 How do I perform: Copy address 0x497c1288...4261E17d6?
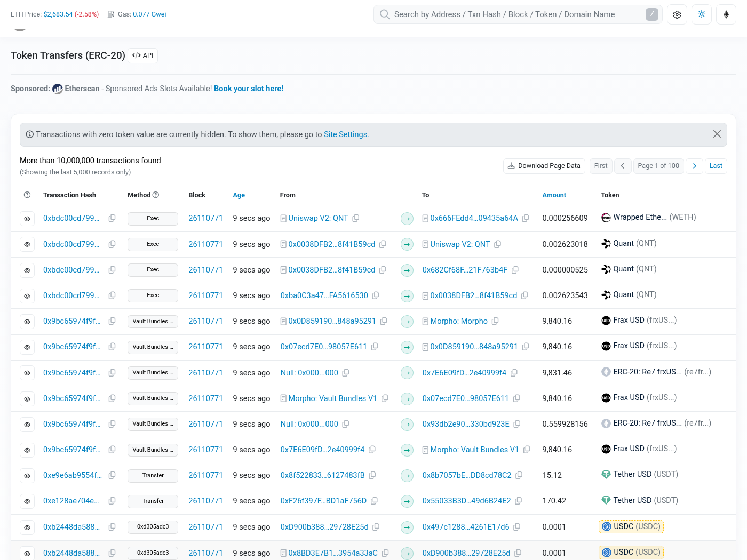pyautogui.click(x=516, y=527)
